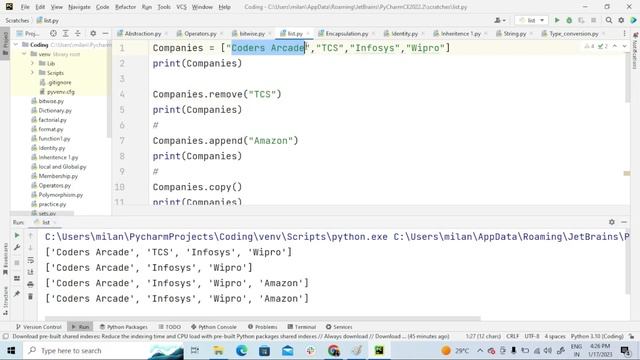Click the 4 spaces indent setting
640x360 pixels.
tap(555, 336)
